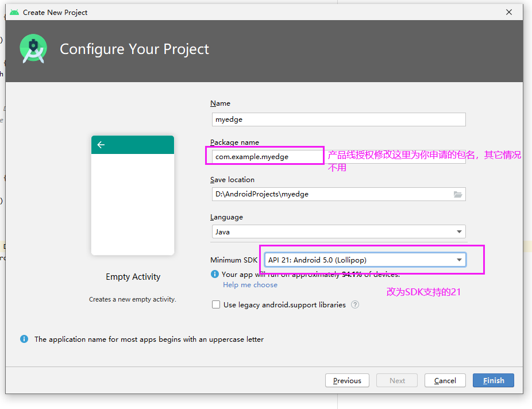532x409 pixels.
Task: Click the info icon by application name warning
Action: [24, 339]
